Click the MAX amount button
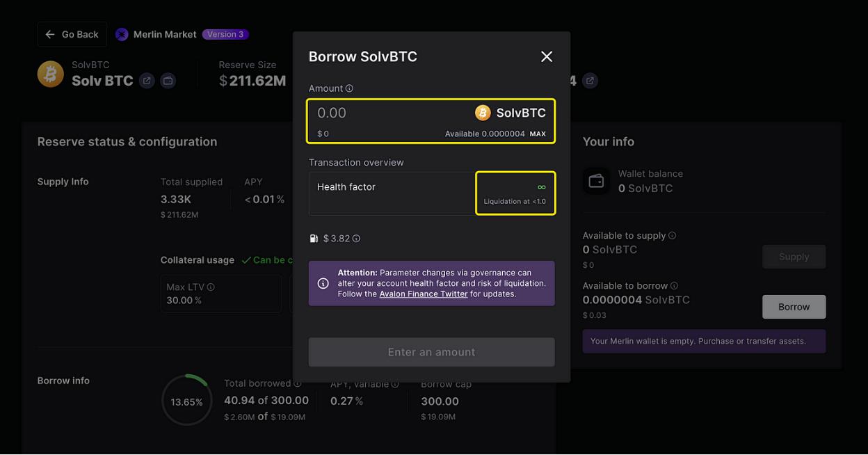This screenshot has width=868, height=455. 538,134
